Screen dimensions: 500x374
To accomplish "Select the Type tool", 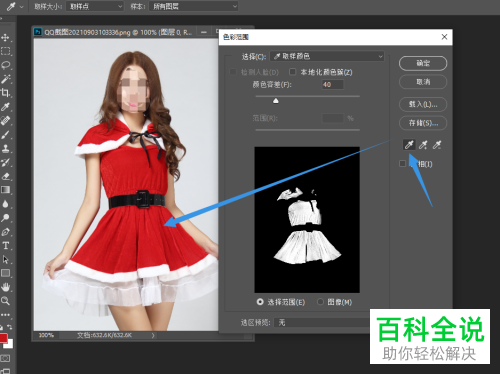I will point(5,246).
